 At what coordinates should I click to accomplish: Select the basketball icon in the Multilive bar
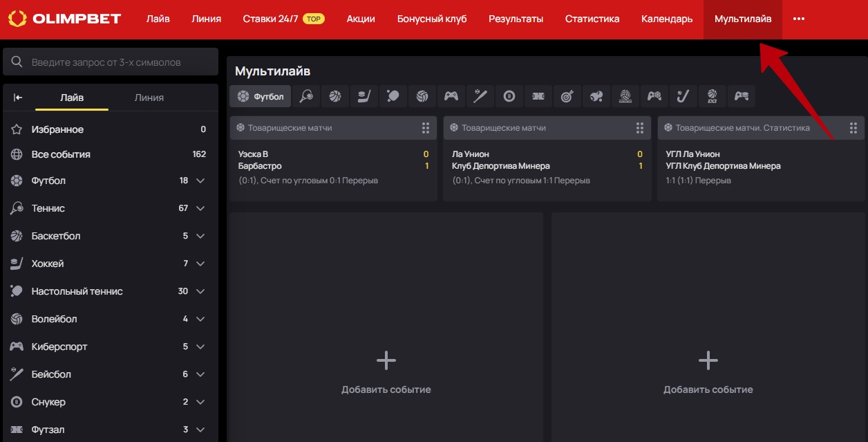(x=335, y=97)
